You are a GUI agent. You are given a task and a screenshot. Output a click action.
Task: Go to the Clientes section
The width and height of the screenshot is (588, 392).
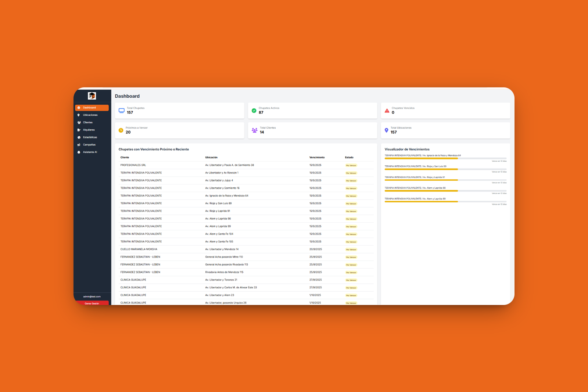pos(88,122)
